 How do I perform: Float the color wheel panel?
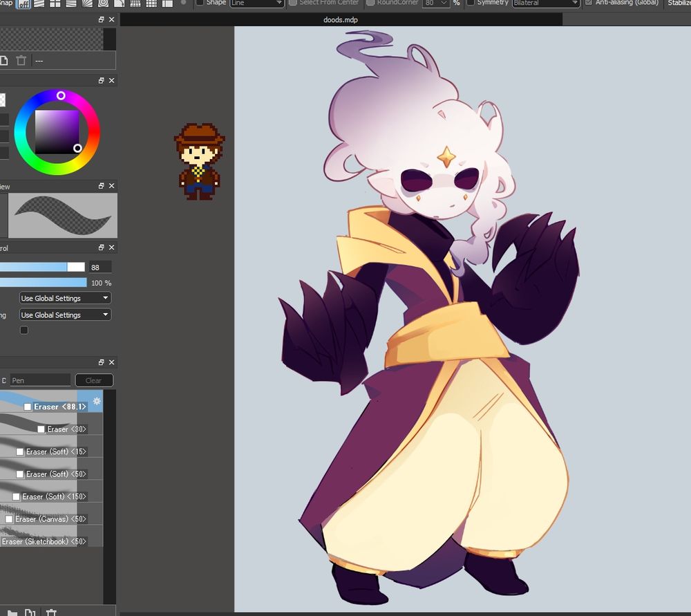click(x=102, y=80)
